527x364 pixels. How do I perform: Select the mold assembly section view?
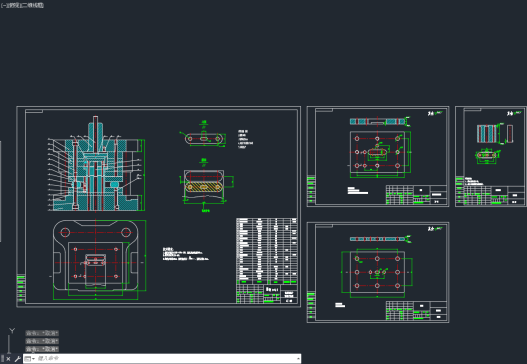[96, 164]
